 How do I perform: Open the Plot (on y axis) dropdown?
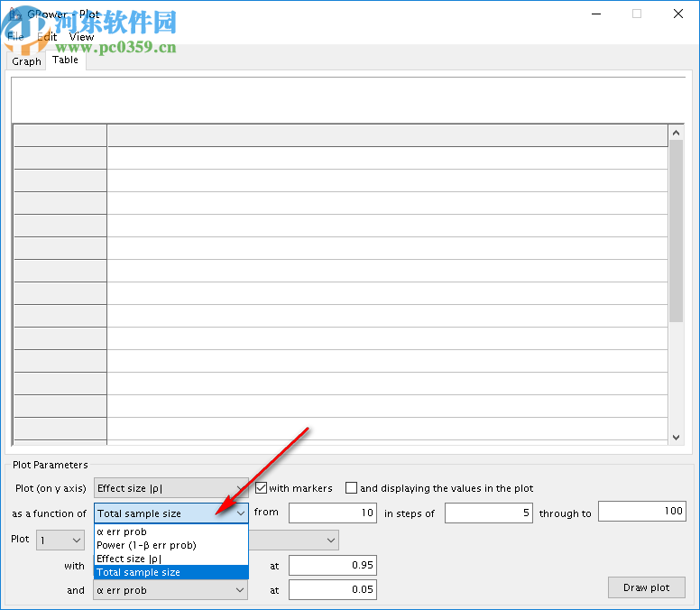click(171, 488)
